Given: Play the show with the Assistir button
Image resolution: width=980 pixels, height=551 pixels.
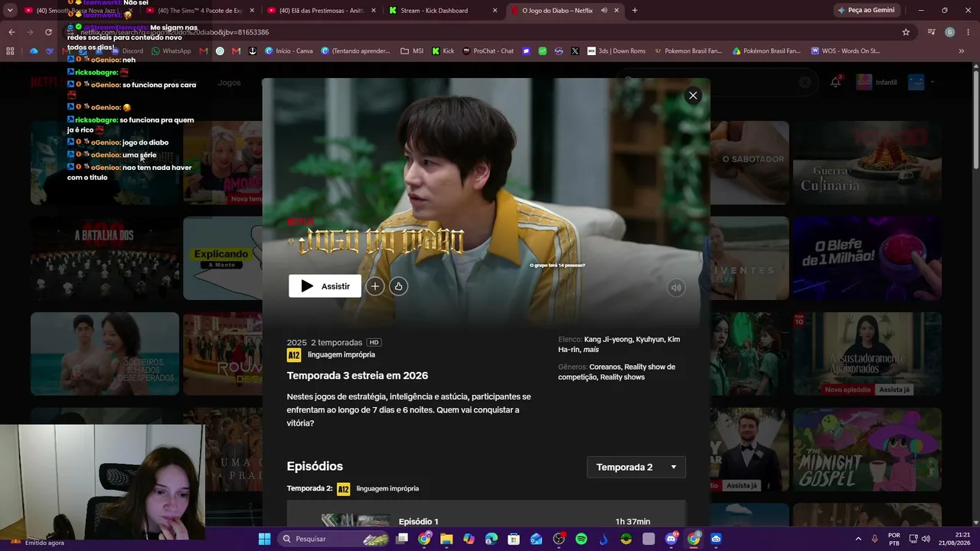Looking at the screenshot, I should tap(325, 286).
